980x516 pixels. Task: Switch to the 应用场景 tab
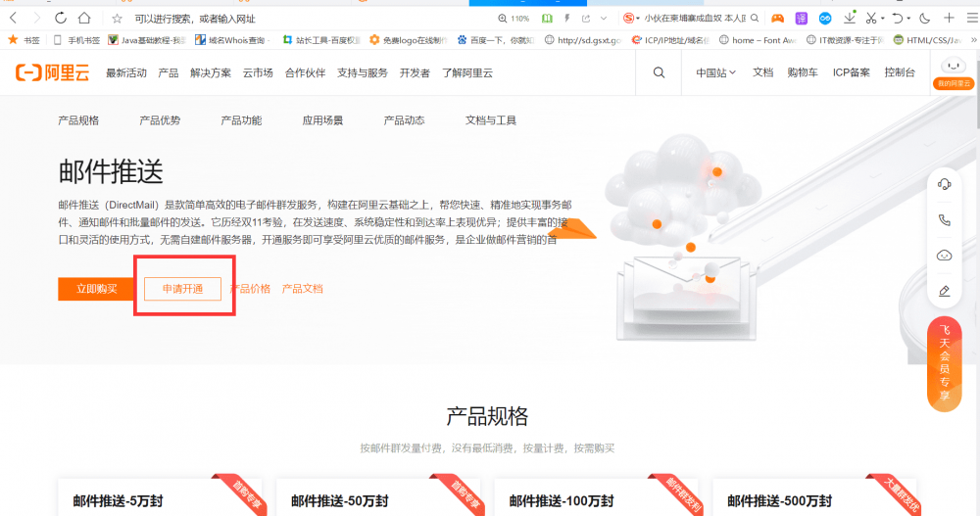(x=322, y=120)
